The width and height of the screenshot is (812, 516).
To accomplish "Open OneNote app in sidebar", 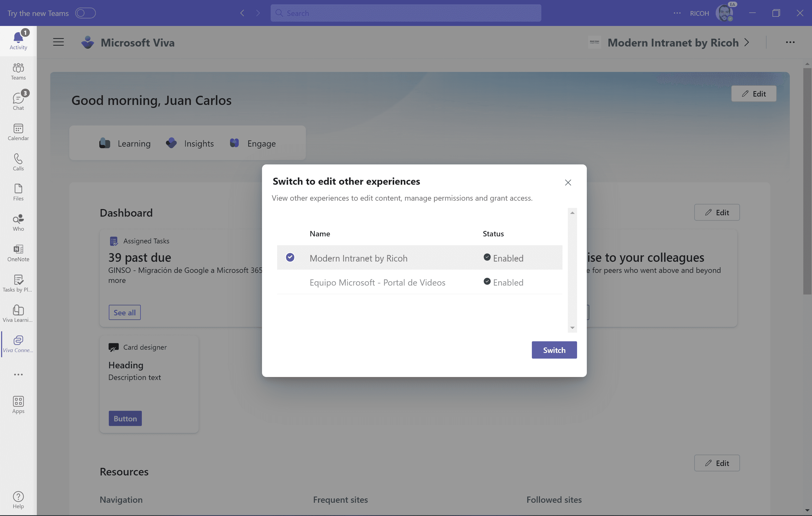I will click(18, 253).
